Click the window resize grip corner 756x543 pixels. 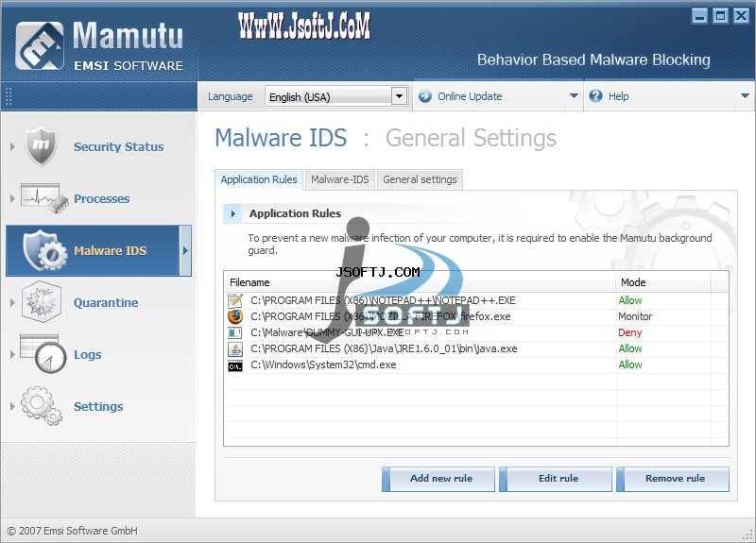click(748, 535)
